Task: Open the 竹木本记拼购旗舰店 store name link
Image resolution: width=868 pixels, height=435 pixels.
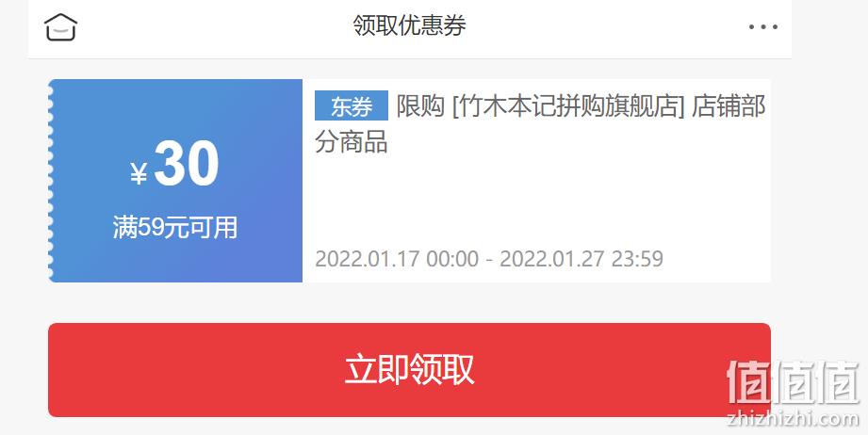Action: 568,106
